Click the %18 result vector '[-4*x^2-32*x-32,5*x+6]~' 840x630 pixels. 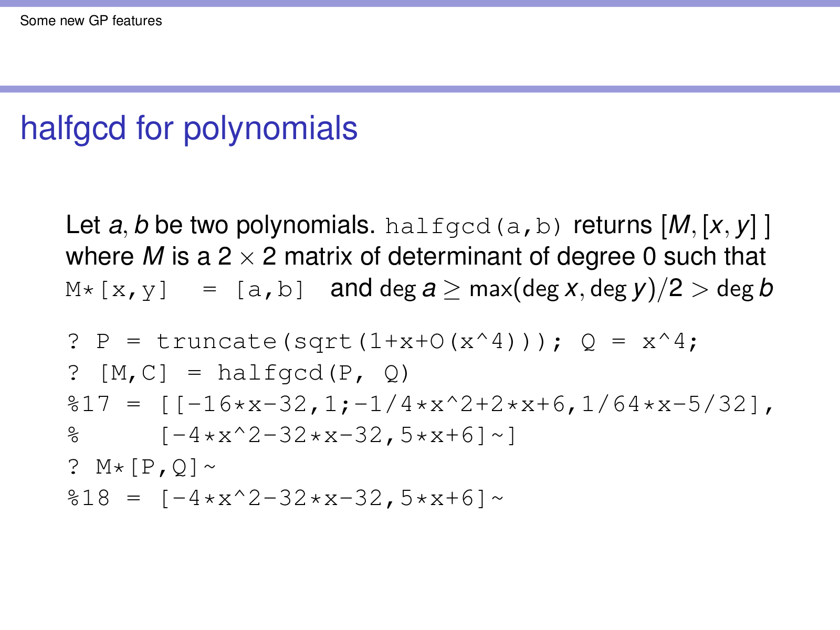pos(332,498)
